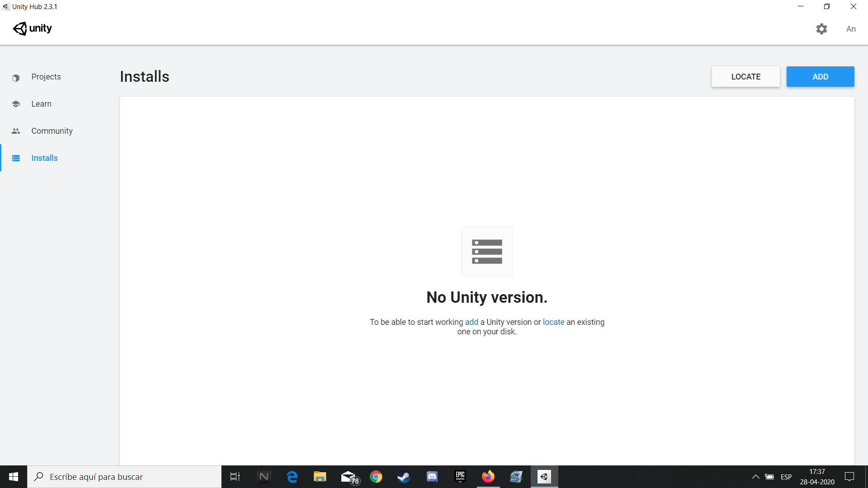Check Mail with 78 unread messages
This screenshot has width=868, height=488.
(x=348, y=476)
